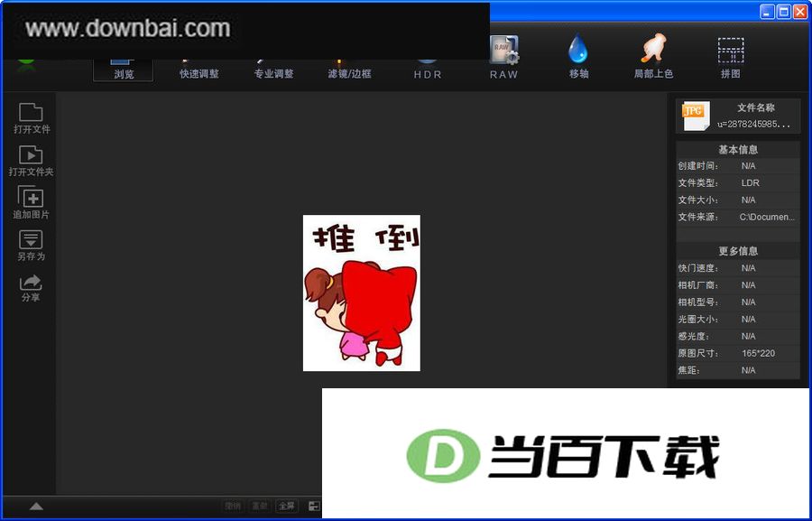Click the C:\Documen... file source path
This screenshot has height=521, width=812.
[x=767, y=218]
